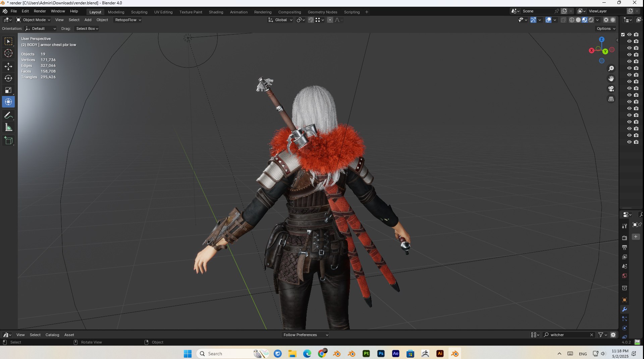The image size is (644, 359).
Task: Select the Rotate tool
Action: tap(8, 78)
